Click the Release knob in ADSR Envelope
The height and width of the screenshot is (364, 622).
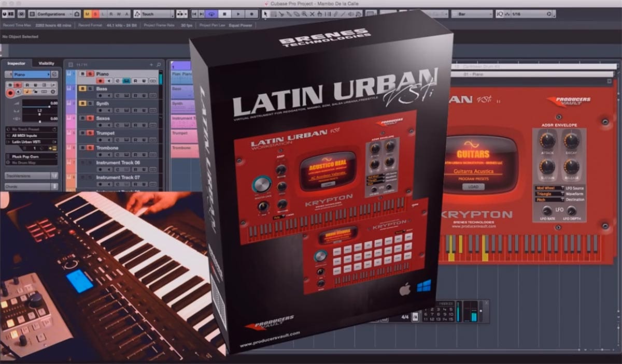(x=571, y=167)
